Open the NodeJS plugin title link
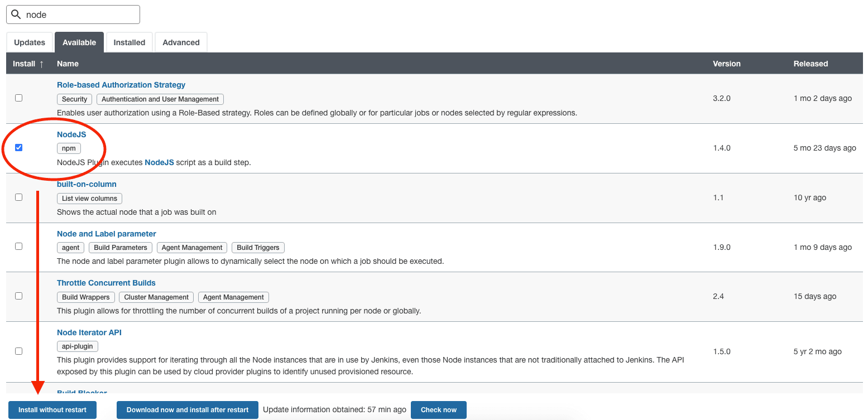Viewport: 868px width, 420px height. (x=71, y=134)
